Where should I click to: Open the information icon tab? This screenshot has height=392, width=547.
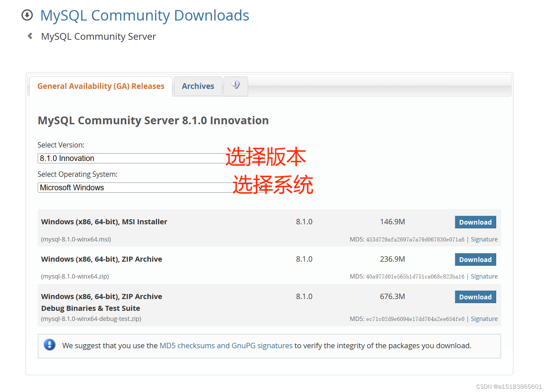point(236,86)
